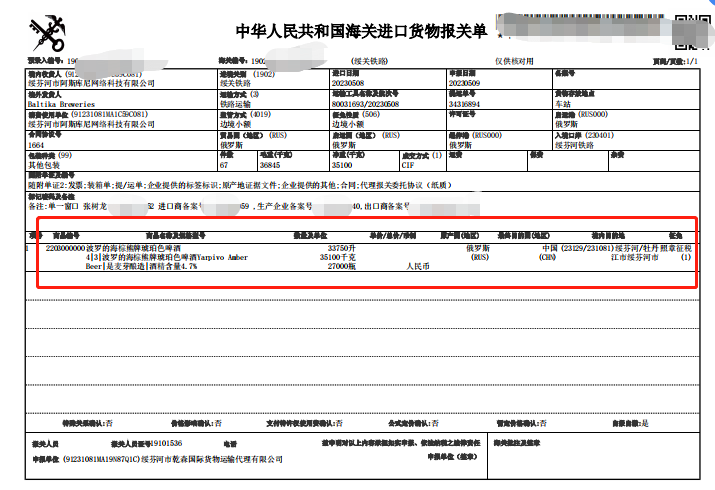The height and width of the screenshot is (490, 715).
Task: Click 边境小额 under 征免性质 (506)
Action: point(347,124)
